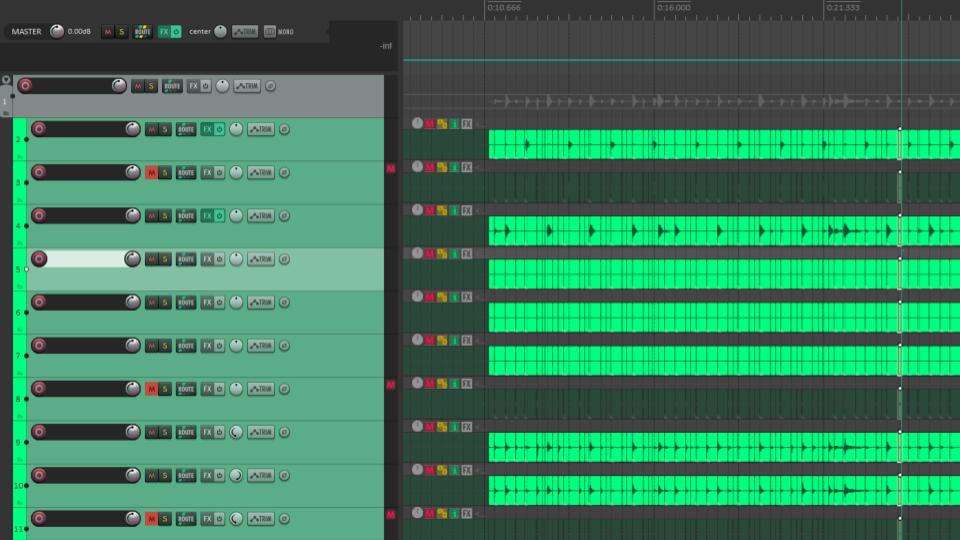Bypass the master FX with the power button
This screenshot has height=540, width=960.
176,32
